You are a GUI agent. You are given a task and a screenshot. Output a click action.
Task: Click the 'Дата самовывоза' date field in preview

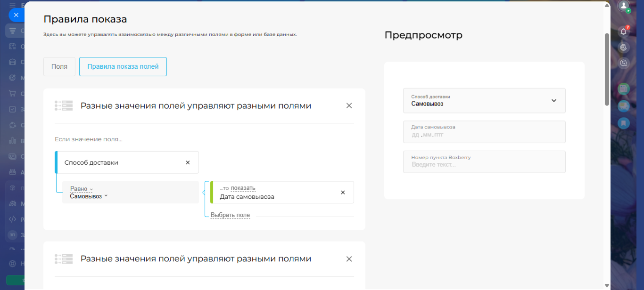tap(484, 135)
